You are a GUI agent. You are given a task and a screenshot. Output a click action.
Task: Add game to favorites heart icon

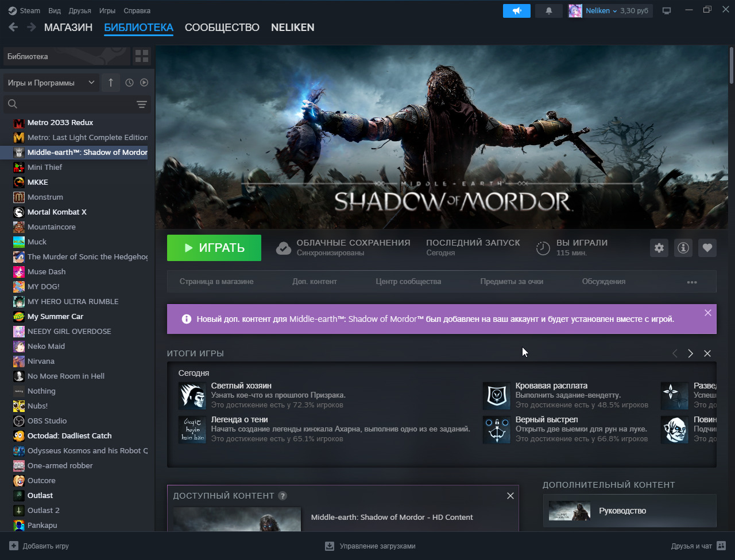[707, 248]
